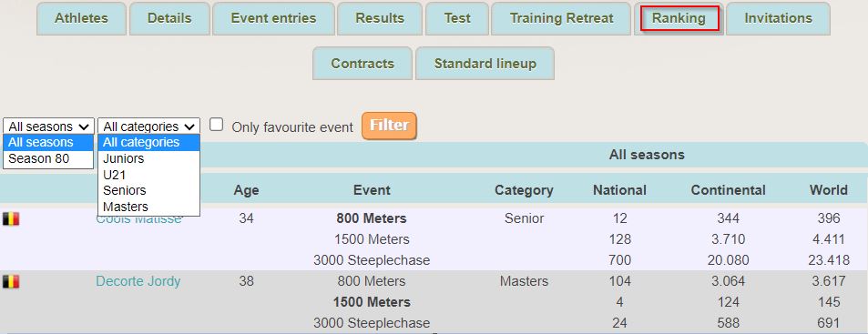The height and width of the screenshot is (334, 868).
Task: Open the Contracts tab
Action: 363,64
